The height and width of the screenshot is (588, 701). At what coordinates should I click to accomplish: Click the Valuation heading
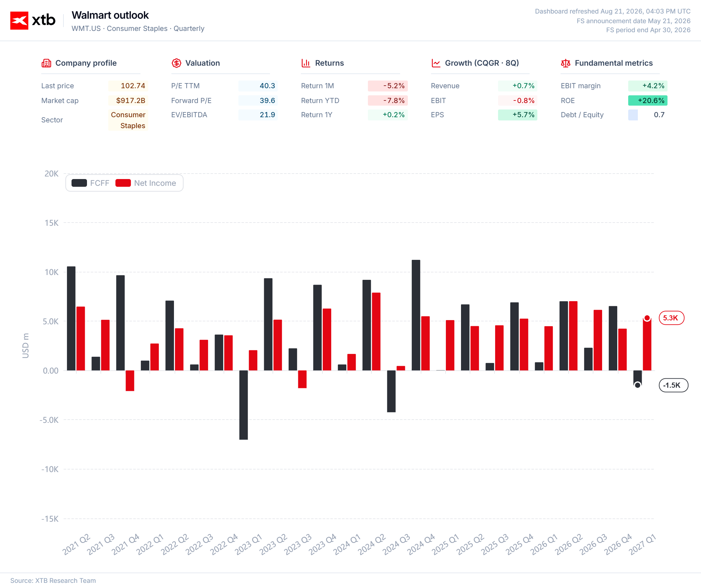203,63
